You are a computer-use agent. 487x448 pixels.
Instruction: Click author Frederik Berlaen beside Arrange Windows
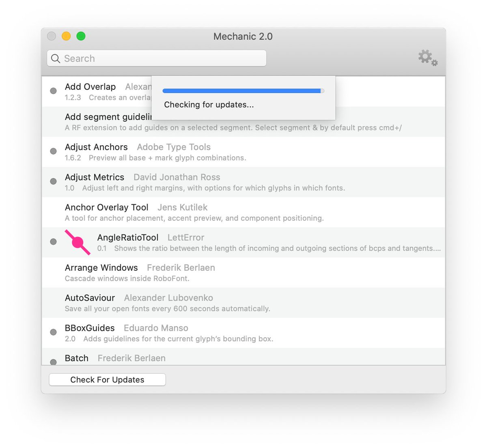(181, 268)
